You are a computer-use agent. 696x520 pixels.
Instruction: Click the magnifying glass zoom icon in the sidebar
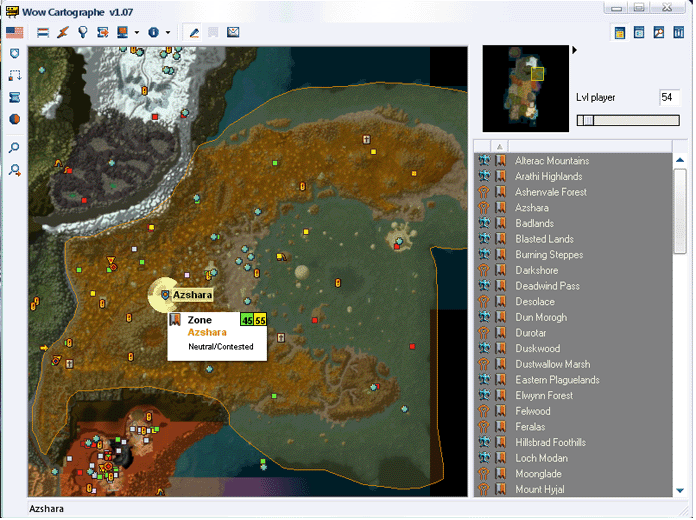click(x=14, y=148)
